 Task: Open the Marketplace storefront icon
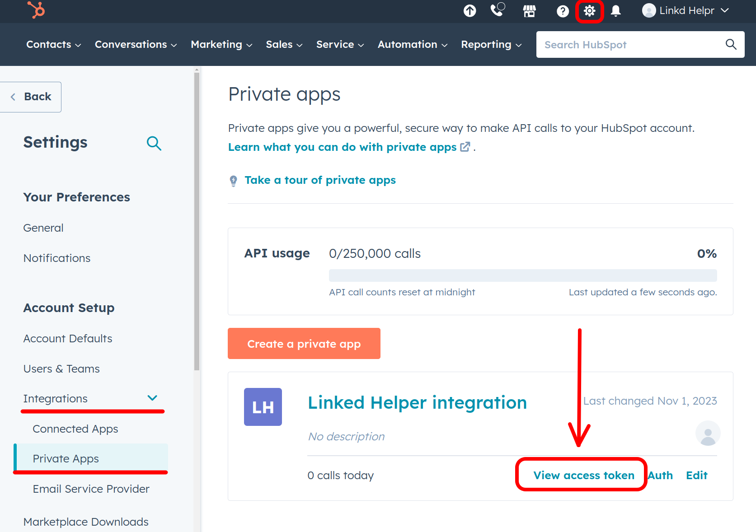(x=529, y=11)
